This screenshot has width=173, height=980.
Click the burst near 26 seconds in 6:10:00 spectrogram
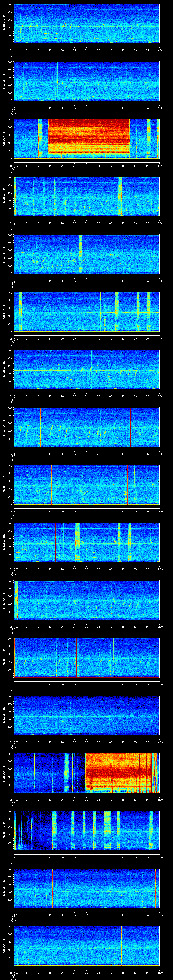pyautogui.click(x=78, y=542)
